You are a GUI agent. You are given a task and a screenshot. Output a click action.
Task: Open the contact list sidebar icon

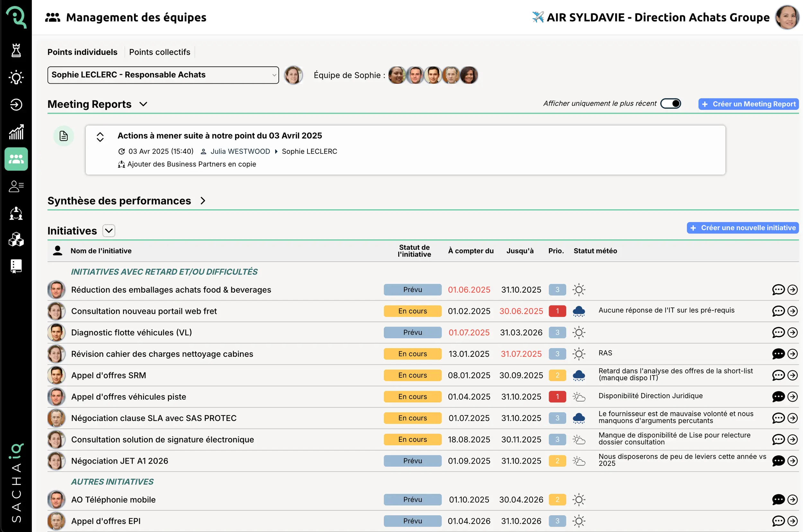click(16, 186)
